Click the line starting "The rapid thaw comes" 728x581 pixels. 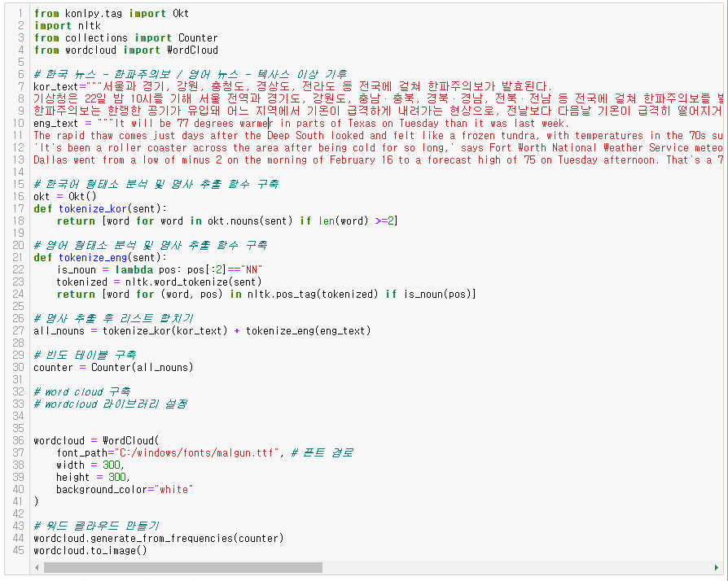(x=379, y=136)
